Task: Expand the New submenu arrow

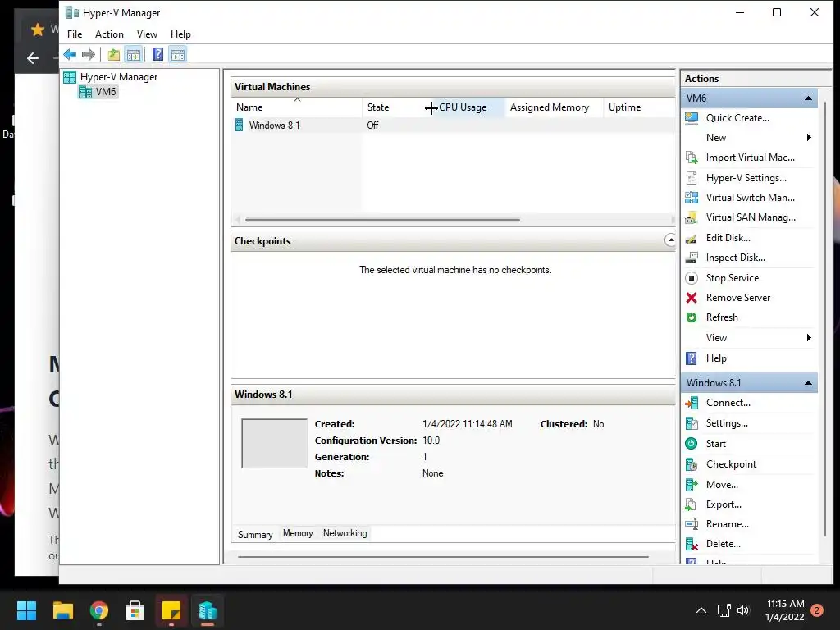Action: tap(809, 138)
